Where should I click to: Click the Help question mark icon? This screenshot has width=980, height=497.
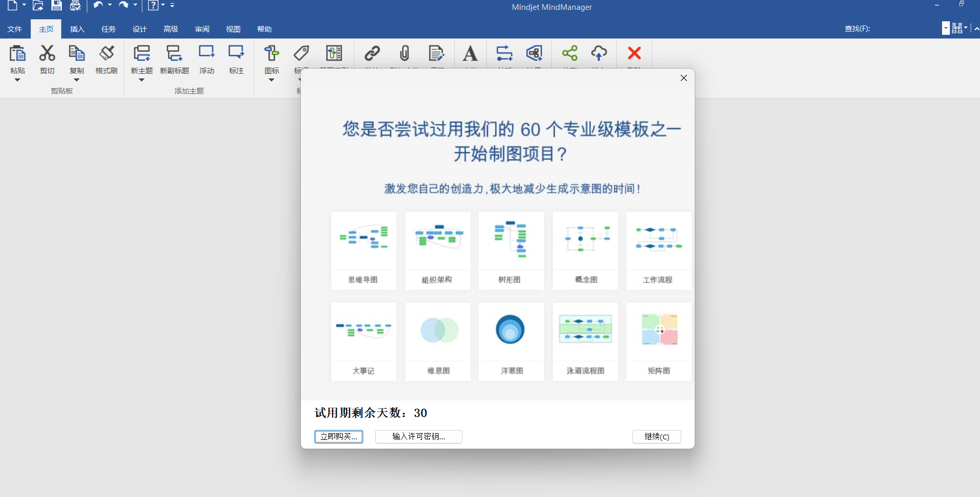[153, 6]
